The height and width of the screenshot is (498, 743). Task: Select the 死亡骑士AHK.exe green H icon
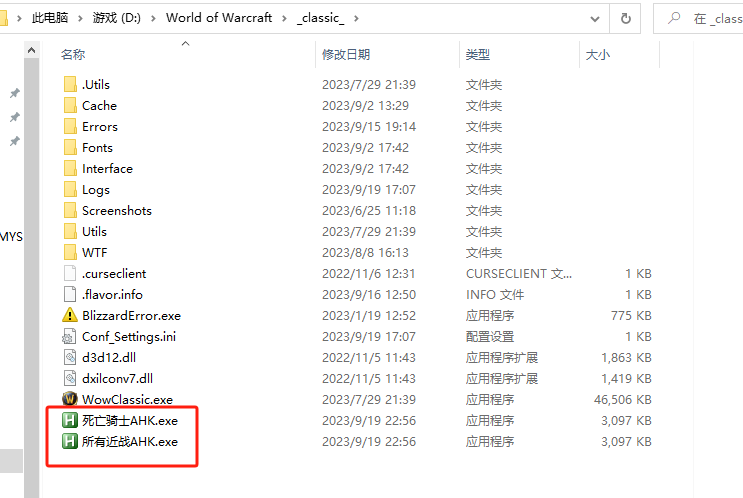[x=70, y=420]
